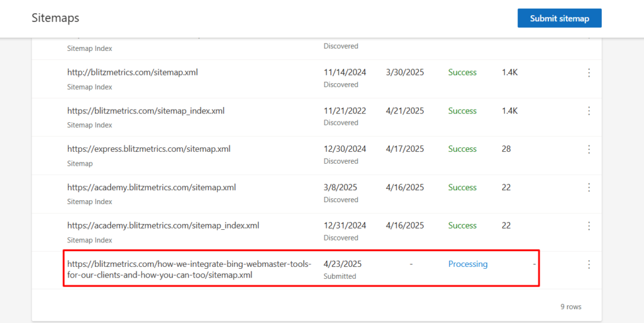Viewport: 644px width, 323px height.
Task: Click the 4/23/2025 submitted date
Action: click(343, 264)
